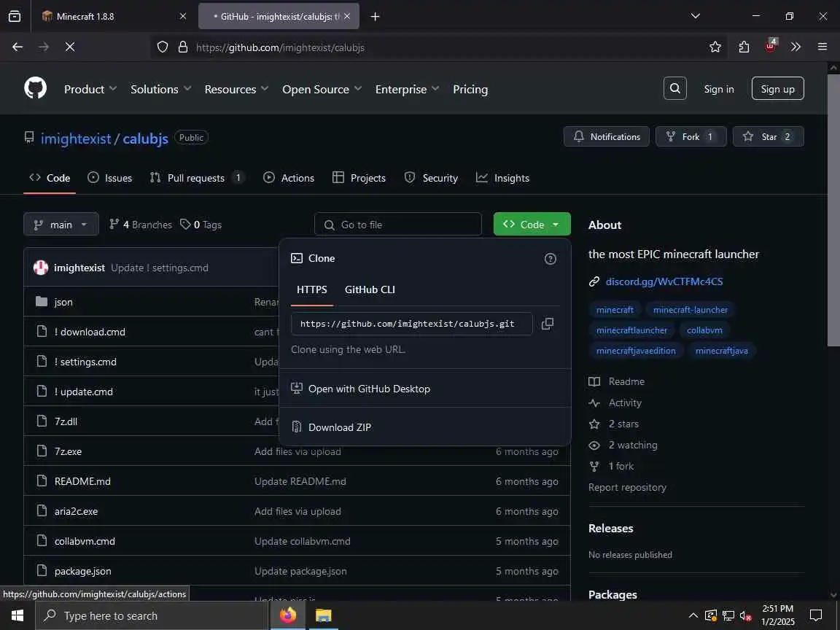Image resolution: width=840 pixels, height=630 pixels.
Task: Select the HTTPS clone tab
Action: pos(312,289)
